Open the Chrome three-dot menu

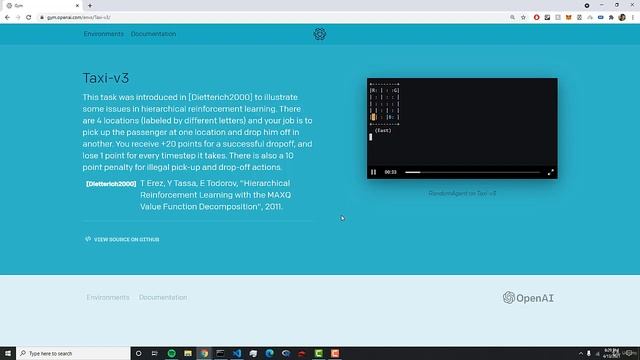633,18
